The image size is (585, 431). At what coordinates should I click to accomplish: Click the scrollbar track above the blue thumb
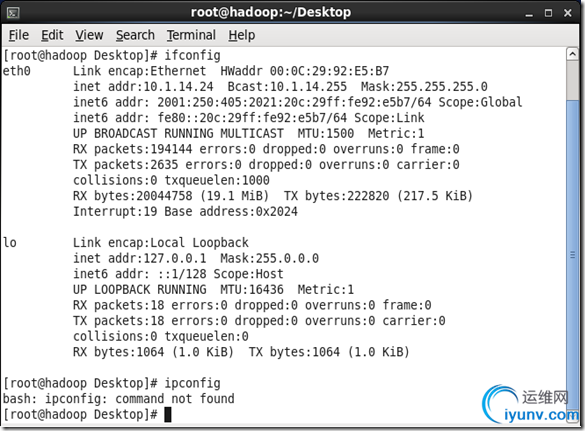click(x=572, y=81)
